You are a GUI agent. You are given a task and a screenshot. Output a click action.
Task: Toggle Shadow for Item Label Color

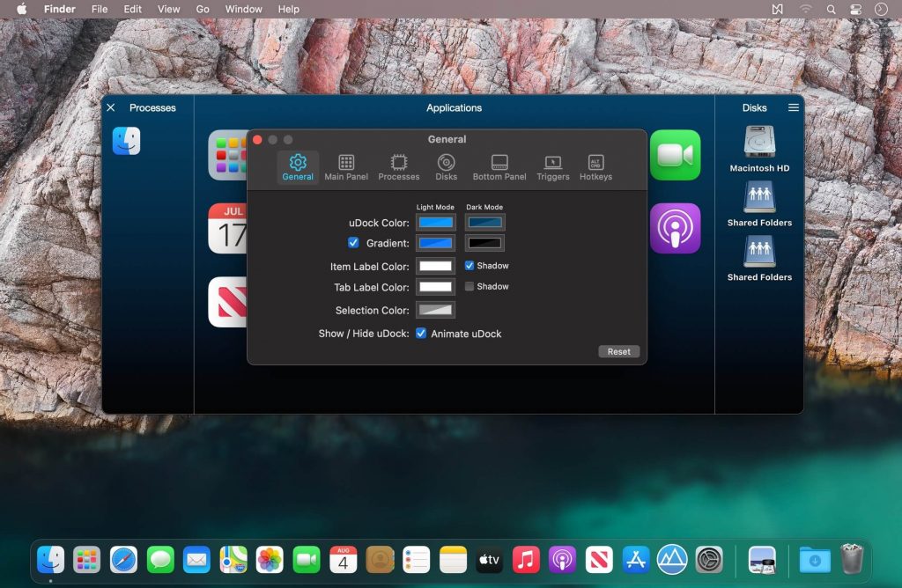tap(468, 265)
